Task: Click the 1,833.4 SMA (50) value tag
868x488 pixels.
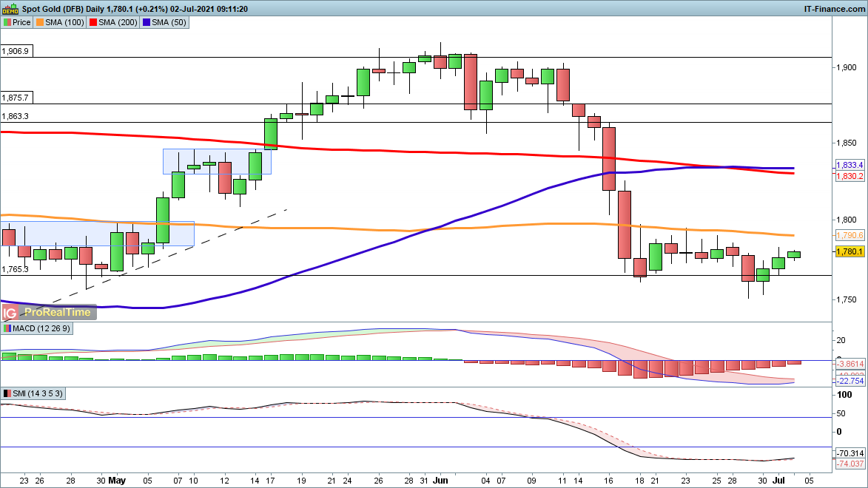Action: 850,164
